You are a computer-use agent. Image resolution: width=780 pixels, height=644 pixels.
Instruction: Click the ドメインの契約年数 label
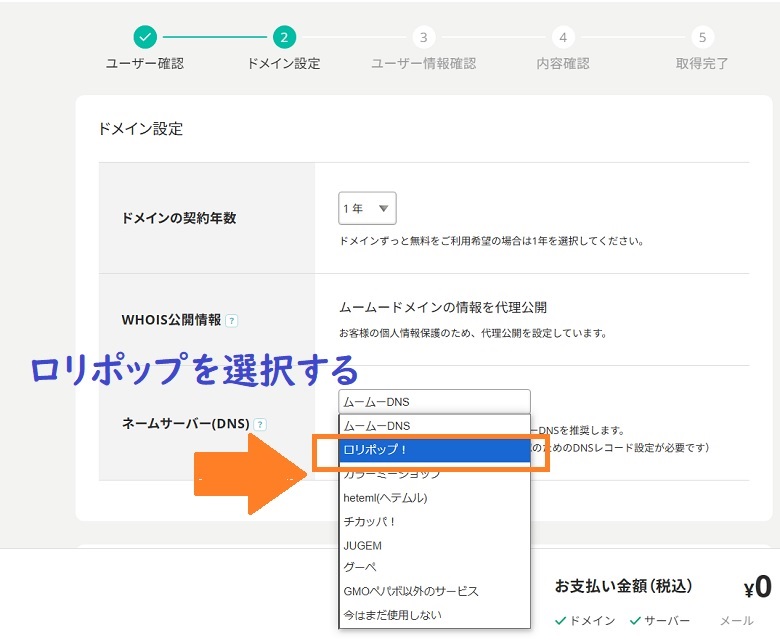click(x=179, y=218)
